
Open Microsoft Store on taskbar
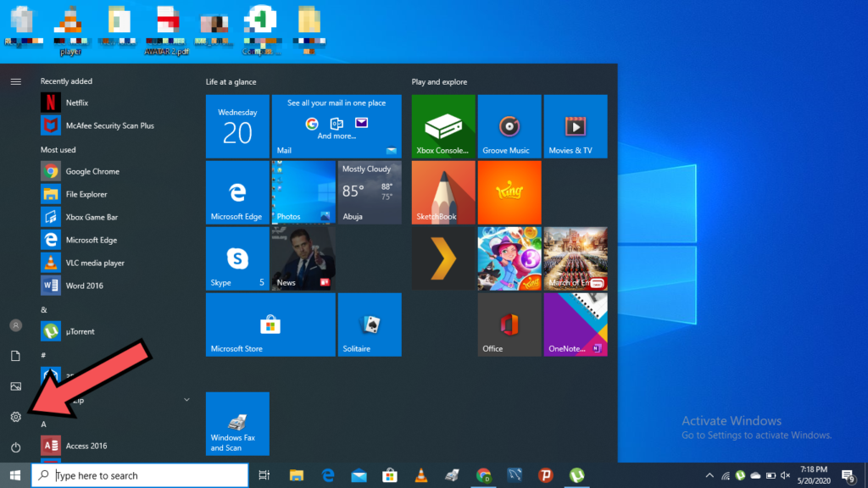(x=390, y=475)
